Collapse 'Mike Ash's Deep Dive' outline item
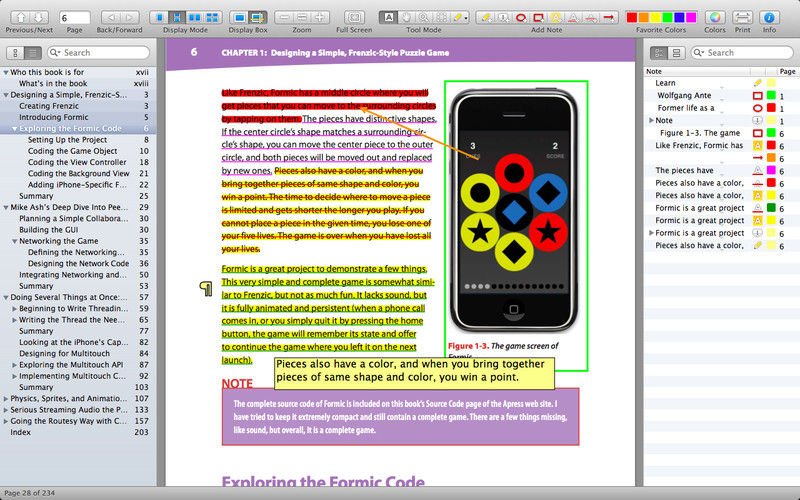The width and height of the screenshot is (800, 500). [6, 208]
